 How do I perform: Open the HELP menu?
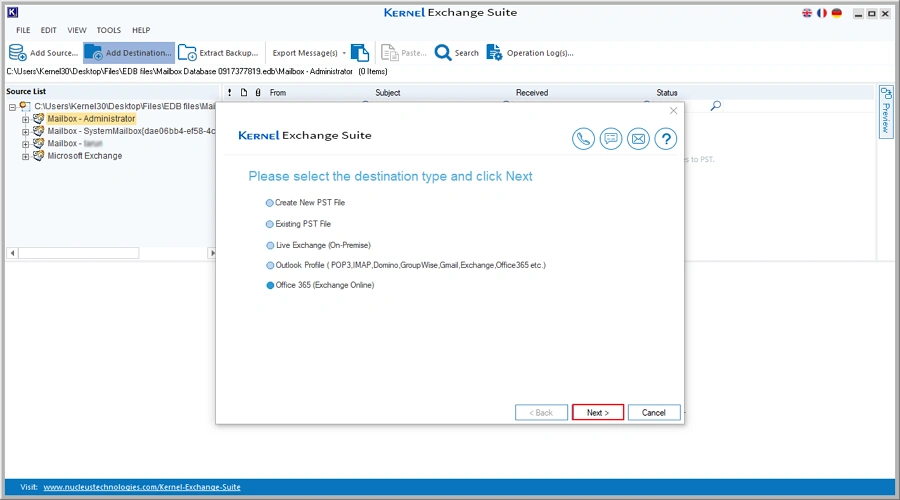tap(141, 30)
